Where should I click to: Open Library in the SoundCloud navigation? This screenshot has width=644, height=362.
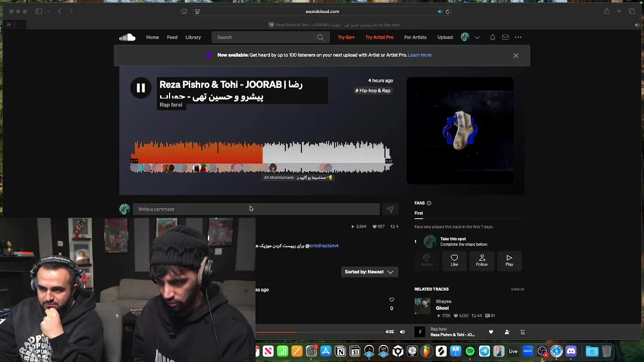(x=193, y=37)
